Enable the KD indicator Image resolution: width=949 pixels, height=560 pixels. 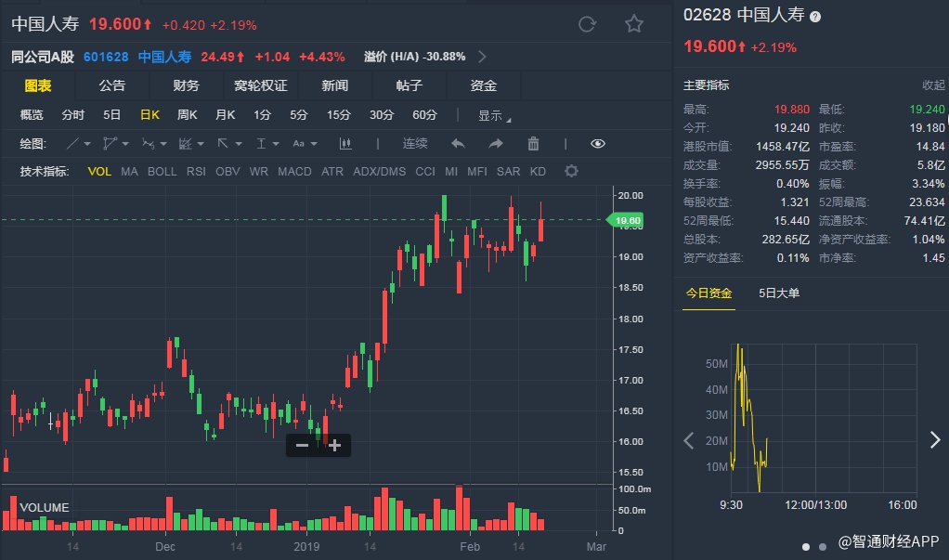click(538, 171)
